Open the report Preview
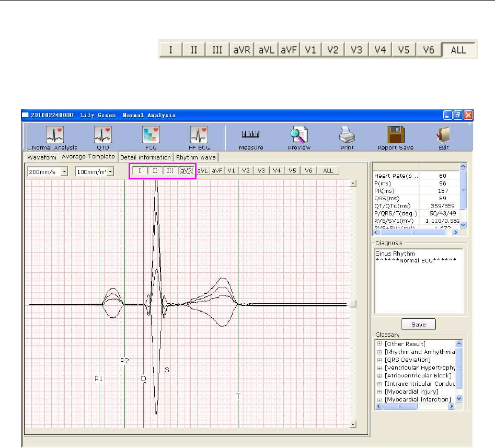Screen dimensions: 495x448 click(x=299, y=138)
